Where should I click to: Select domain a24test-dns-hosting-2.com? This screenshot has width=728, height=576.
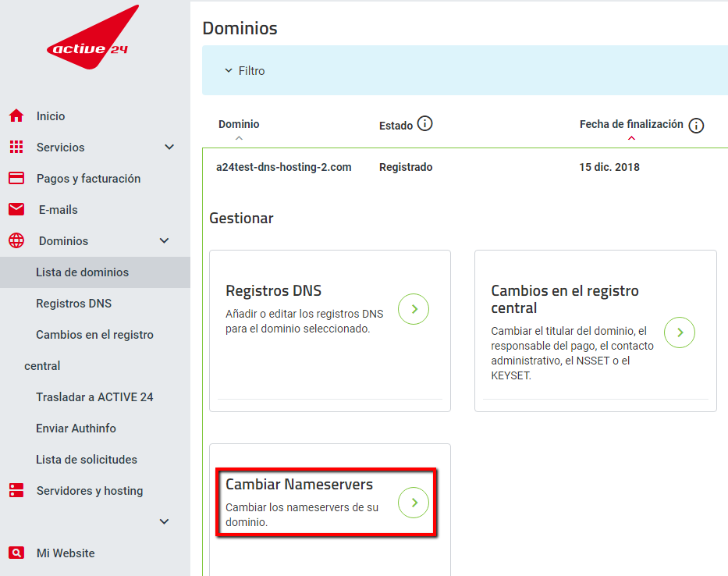284,167
